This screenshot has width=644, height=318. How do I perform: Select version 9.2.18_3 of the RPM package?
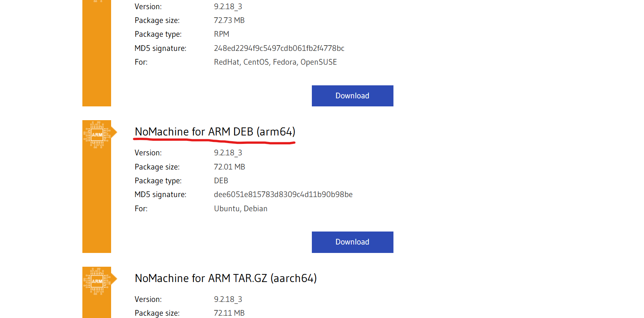[x=228, y=7]
